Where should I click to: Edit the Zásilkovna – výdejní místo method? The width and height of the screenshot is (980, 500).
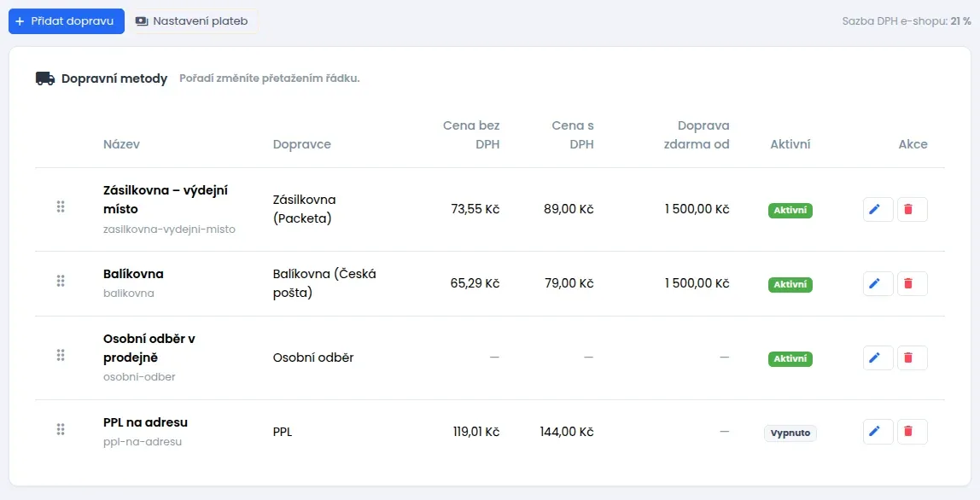pyautogui.click(x=878, y=209)
